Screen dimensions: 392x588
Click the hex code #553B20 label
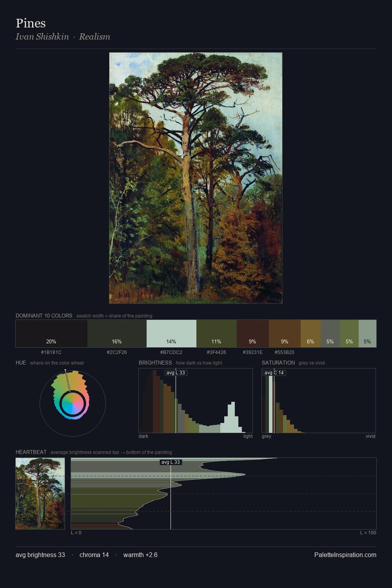tap(285, 352)
